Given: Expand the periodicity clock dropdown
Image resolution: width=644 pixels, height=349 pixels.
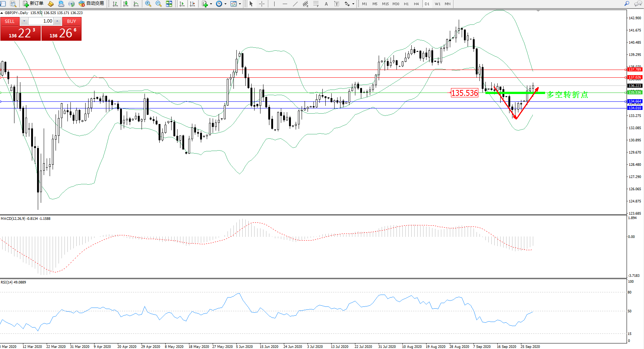Looking at the screenshot, I should tap(225, 4).
